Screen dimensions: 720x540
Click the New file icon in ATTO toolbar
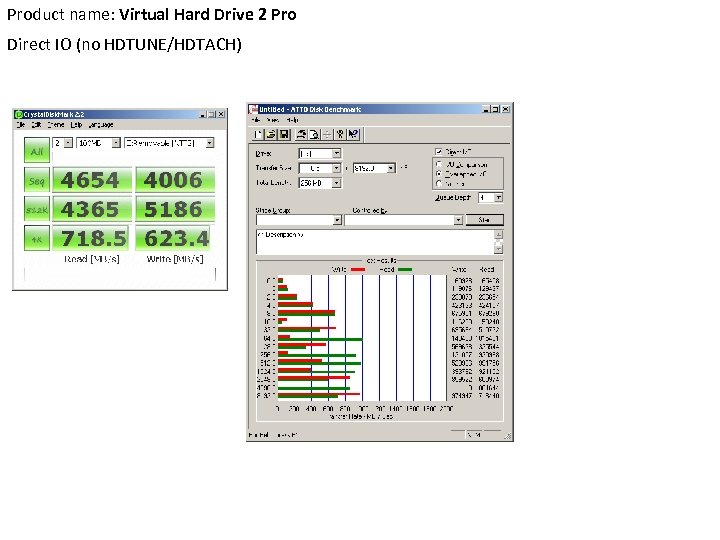coord(259,135)
